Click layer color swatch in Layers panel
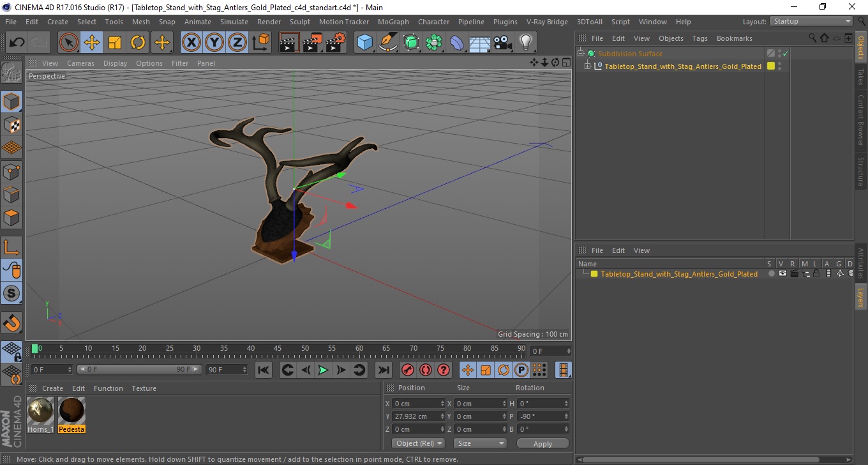 click(594, 274)
